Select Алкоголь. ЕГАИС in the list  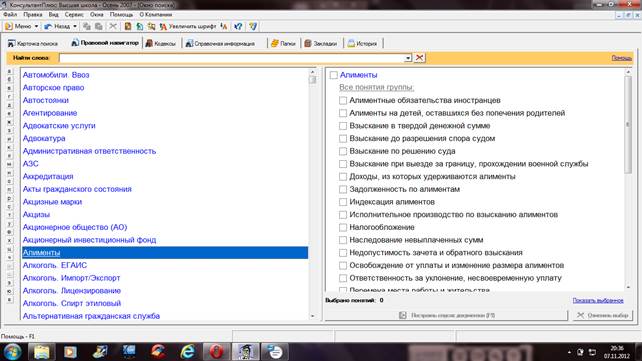pyautogui.click(x=55, y=265)
